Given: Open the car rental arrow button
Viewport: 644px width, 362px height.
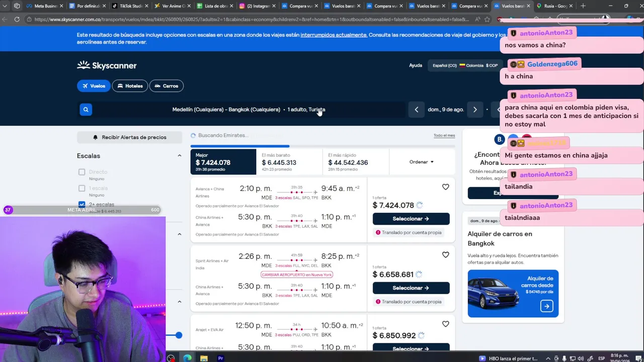Looking at the screenshot, I should click(546, 306).
